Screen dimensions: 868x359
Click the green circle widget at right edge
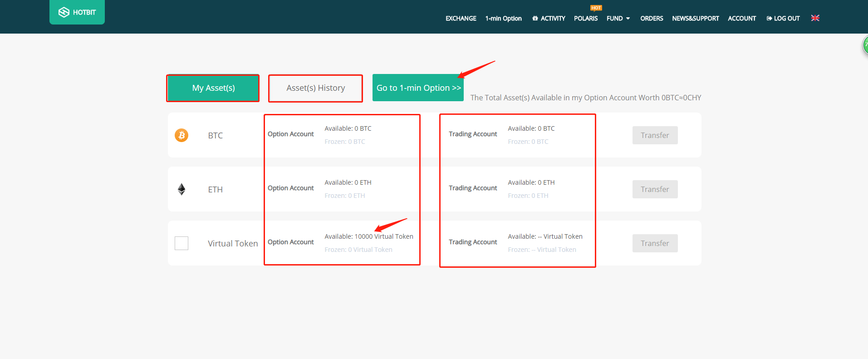click(x=865, y=45)
